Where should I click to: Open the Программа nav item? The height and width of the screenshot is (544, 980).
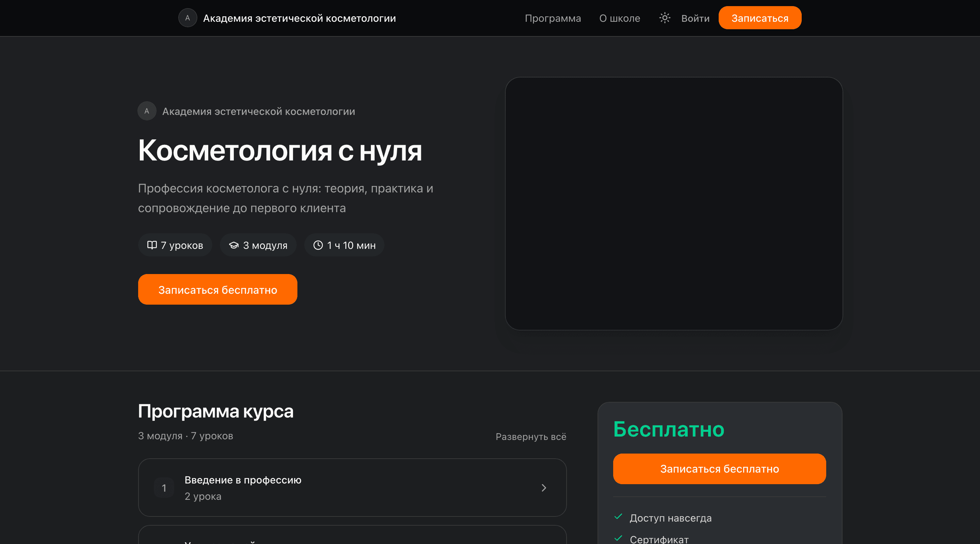point(553,18)
